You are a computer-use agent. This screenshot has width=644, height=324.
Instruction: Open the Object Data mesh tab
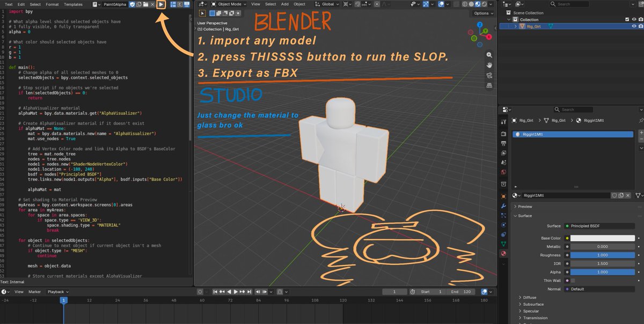pyautogui.click(x=503, y=244)
